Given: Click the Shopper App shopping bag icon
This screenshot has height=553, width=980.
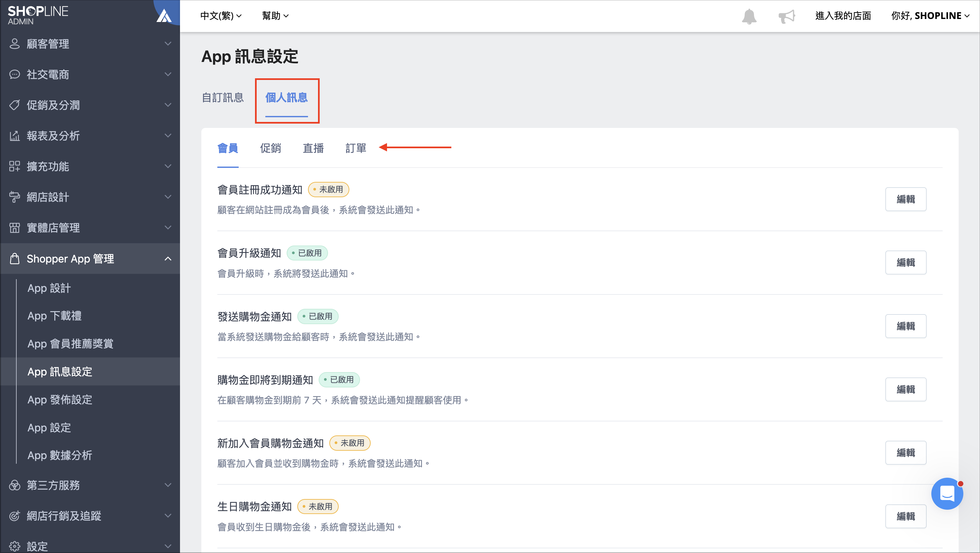Looking at the screenshot, I should 14,258.
